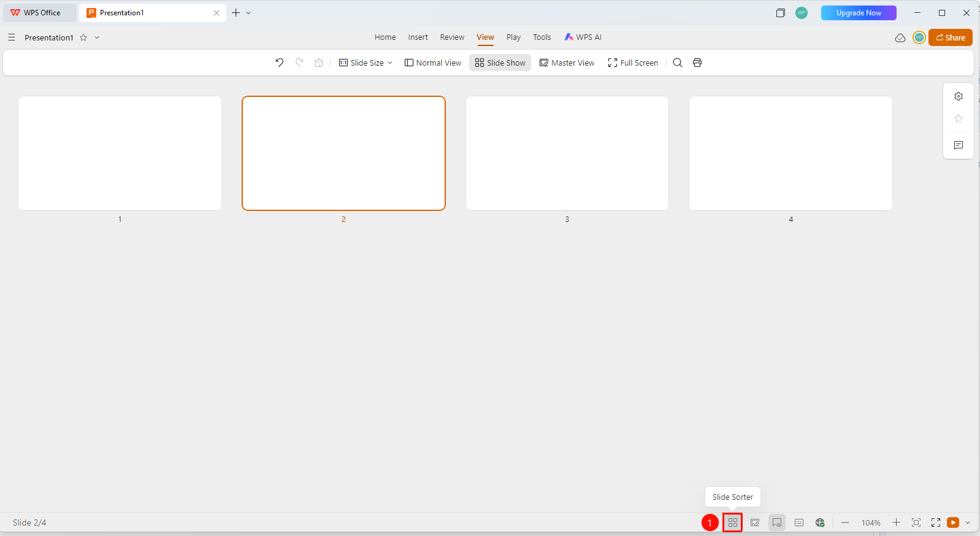
Task: Click the Search magnifier icon
Action: tap(678, 63)
